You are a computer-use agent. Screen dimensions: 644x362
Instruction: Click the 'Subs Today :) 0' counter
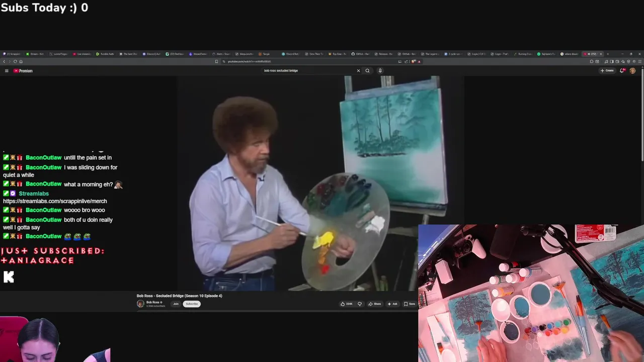[x=44, y=8]
